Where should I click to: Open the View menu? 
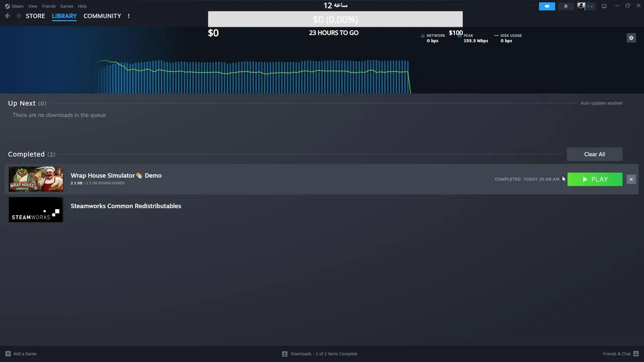coord(33,6)
